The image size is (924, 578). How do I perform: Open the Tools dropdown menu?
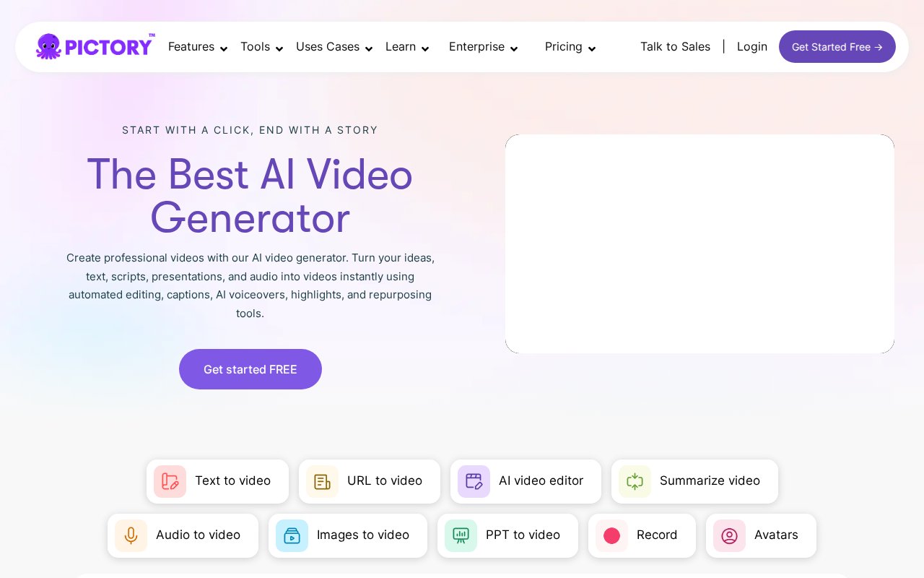click(256, 46)
